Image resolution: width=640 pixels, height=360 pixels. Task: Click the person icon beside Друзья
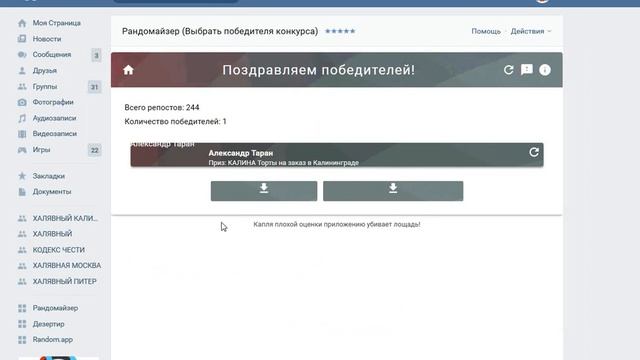[x=22, y=71]
